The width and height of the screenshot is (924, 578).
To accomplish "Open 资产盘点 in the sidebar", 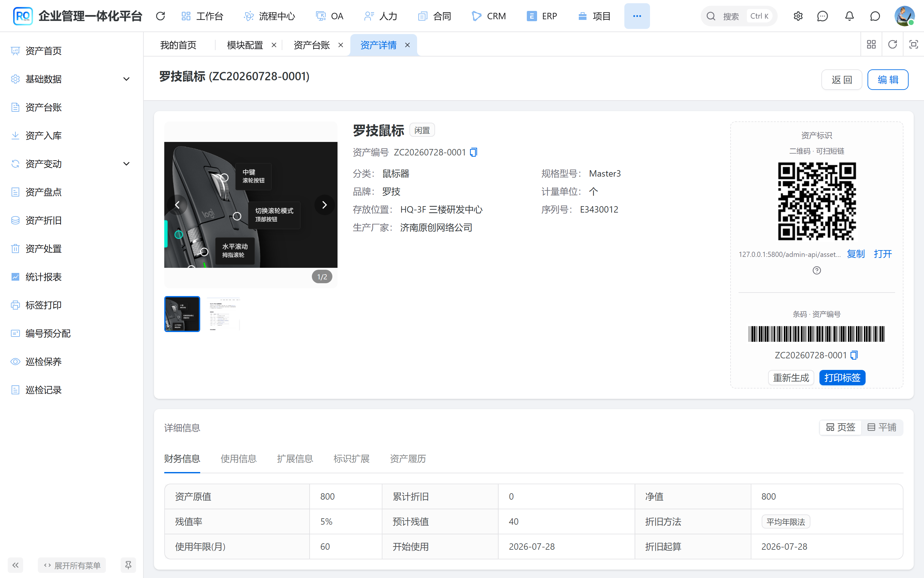I will [x=43, y=192].
